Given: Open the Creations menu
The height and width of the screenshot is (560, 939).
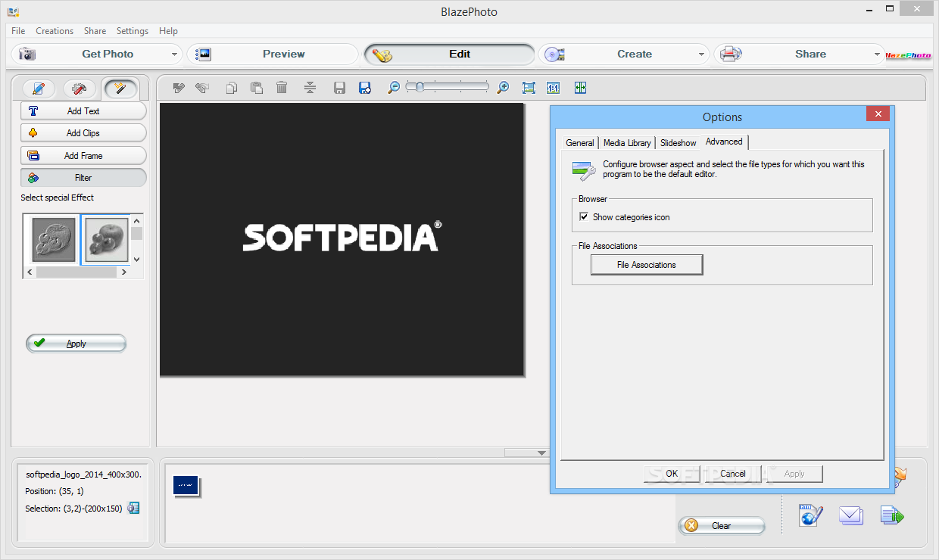Looking at the screenshot, I should (55, 31).
